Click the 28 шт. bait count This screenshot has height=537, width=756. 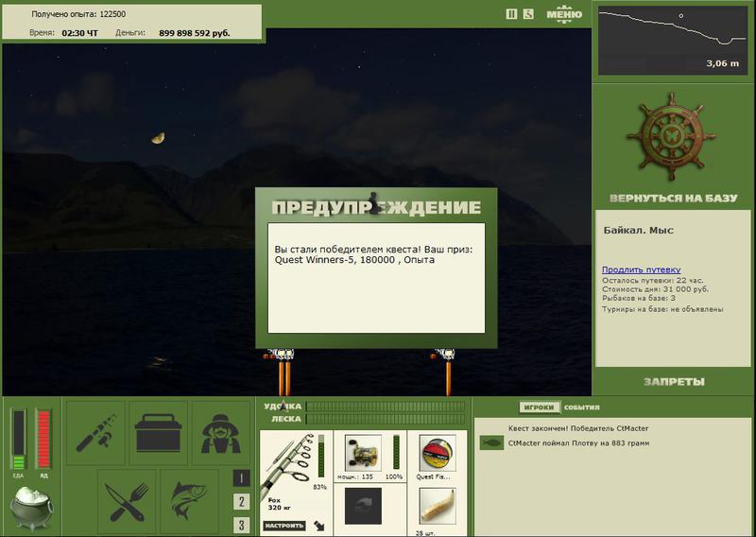point(424,533)
